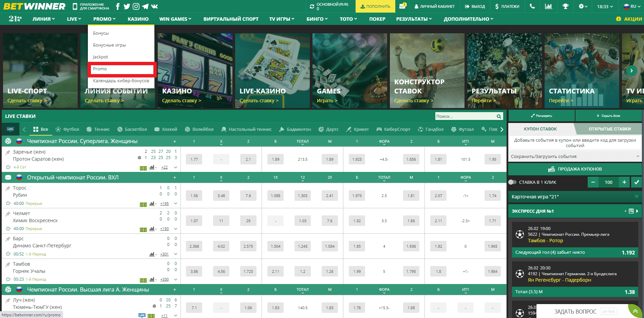Star the Торос vs Рубин match as favorite
Screen dimensions: 644x318
(8, 203)
